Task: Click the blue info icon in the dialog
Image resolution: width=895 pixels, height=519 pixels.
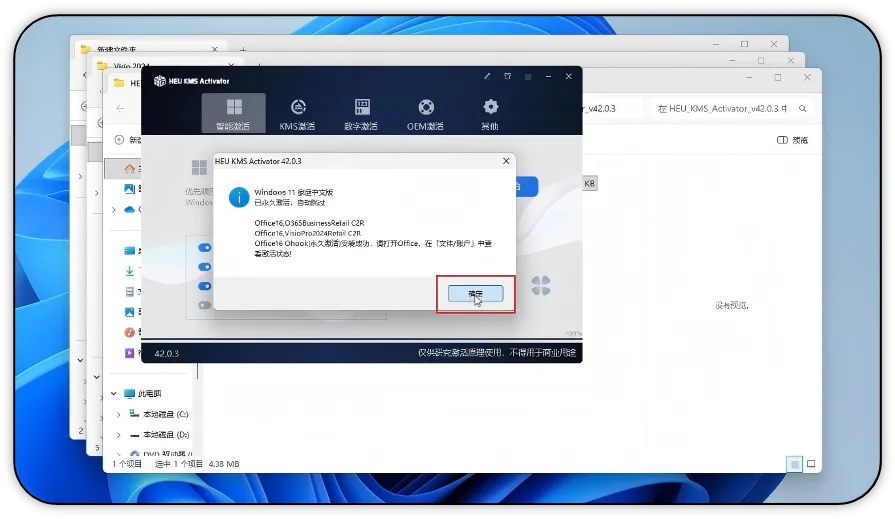Action: [x=239, y=198]
